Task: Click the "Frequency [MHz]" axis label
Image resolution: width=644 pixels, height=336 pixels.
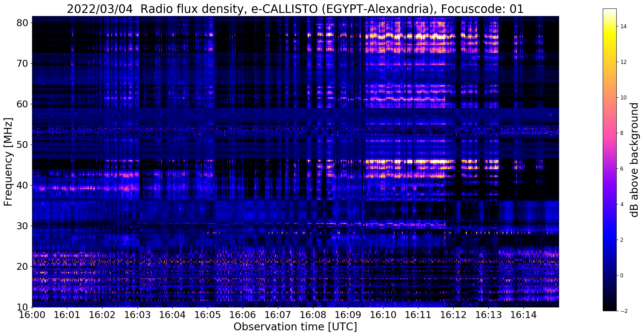Action: pos(8,162)
